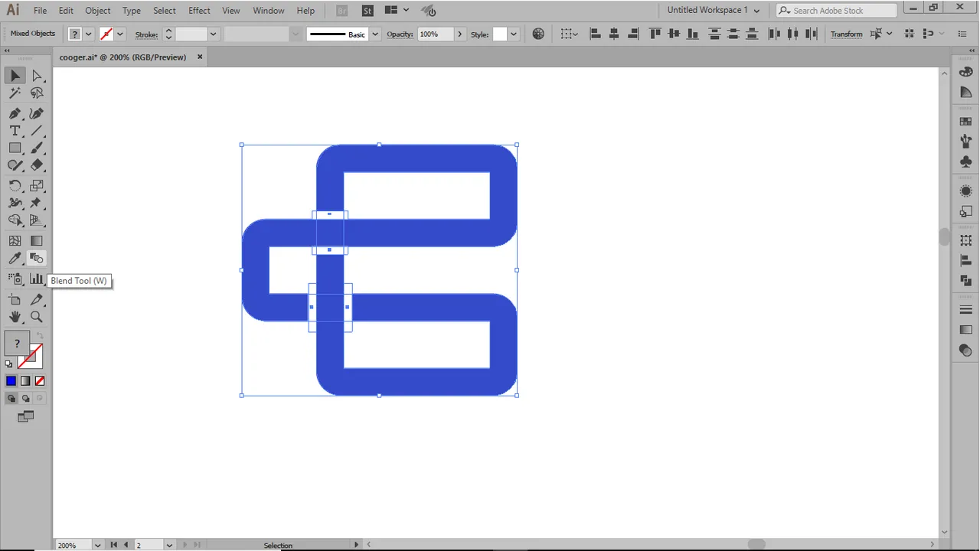Image resolution: width=980 pixels, height=551 pixels.
Task: Activate the Zoom tool
Action: tap(37, 317)
